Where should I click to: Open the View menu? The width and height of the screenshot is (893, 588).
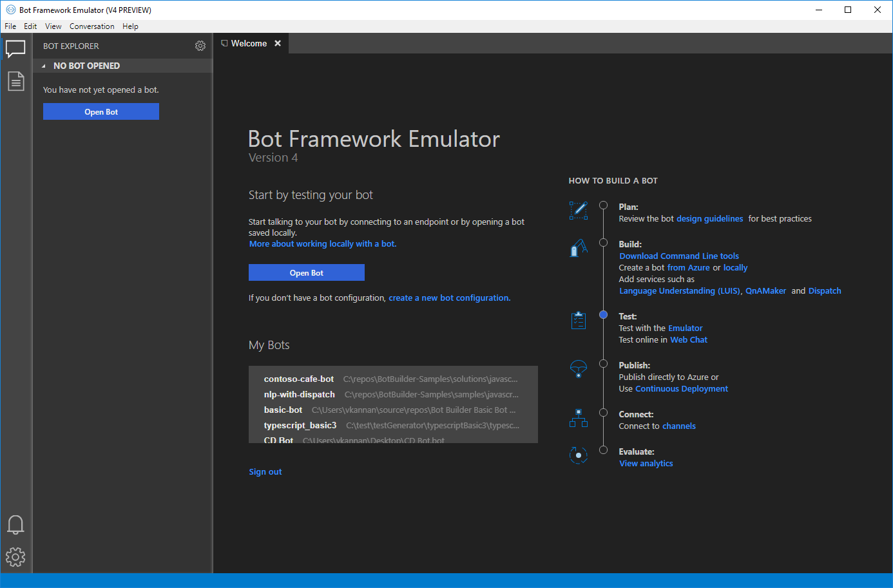pyautogui.click(x=53, y=26)
